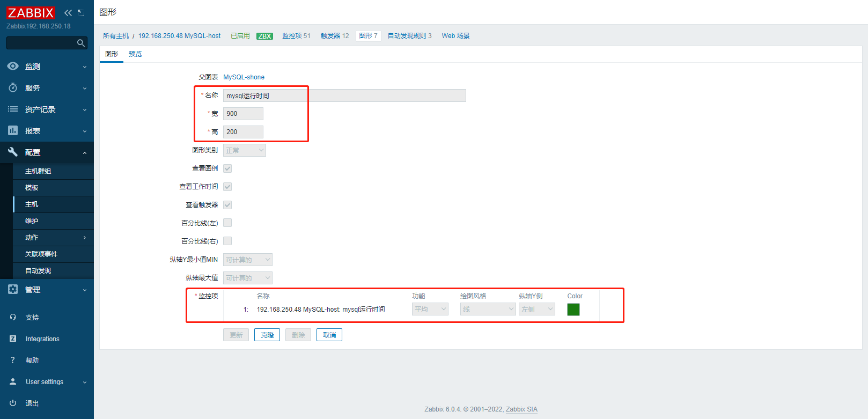Screen dimensions: 868x419
Task: Open 模板 in sidebar
Action: click(53, 188)
